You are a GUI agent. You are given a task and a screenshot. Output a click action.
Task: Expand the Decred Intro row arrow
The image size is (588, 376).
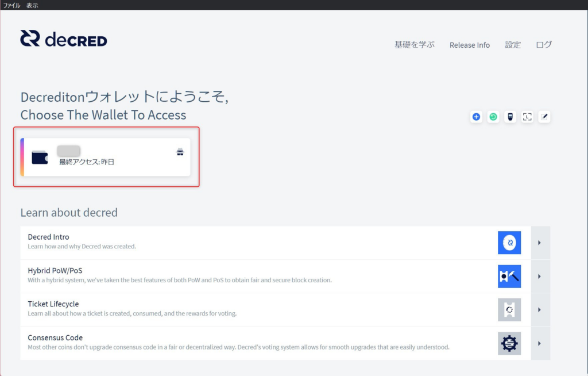540,243
